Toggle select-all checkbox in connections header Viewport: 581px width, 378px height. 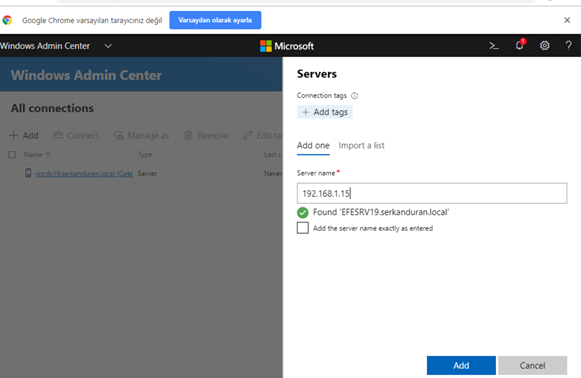click(x=12, y=155)
